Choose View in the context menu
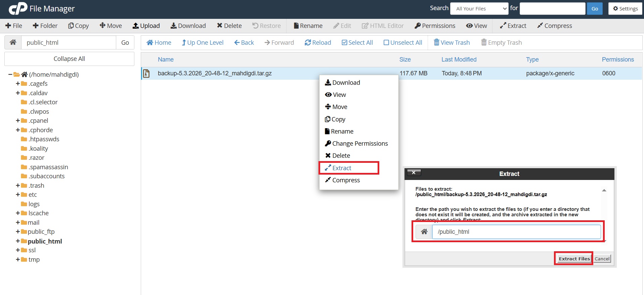This screenshot has height=295, width=644. click(x=335, y=95)
